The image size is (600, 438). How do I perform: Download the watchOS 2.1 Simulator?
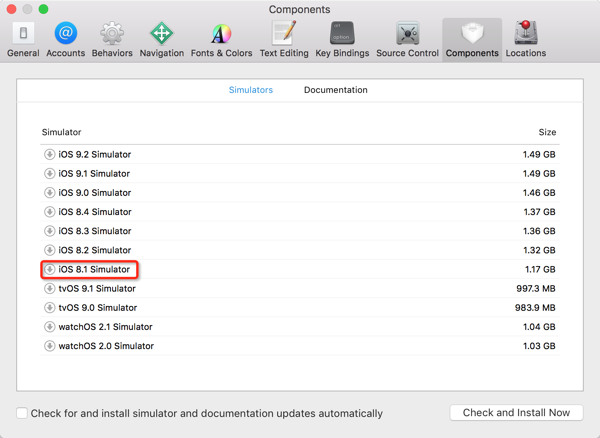point(49,326)
